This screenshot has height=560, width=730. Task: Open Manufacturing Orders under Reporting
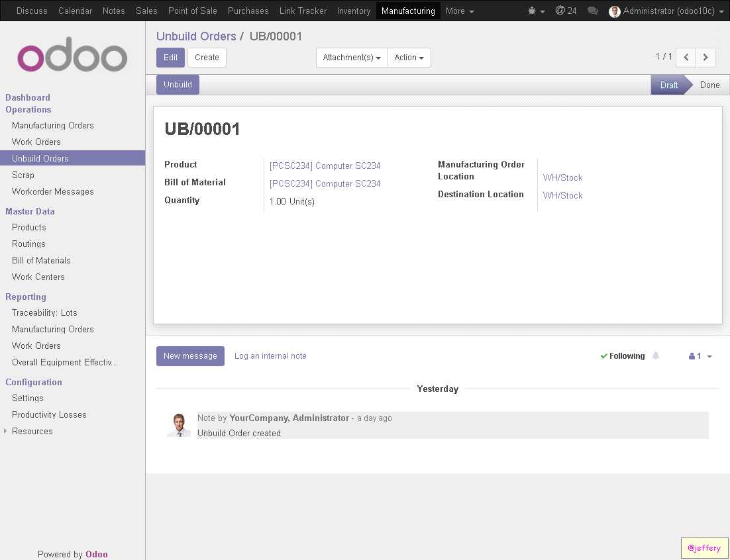click(x=53, y=329)
